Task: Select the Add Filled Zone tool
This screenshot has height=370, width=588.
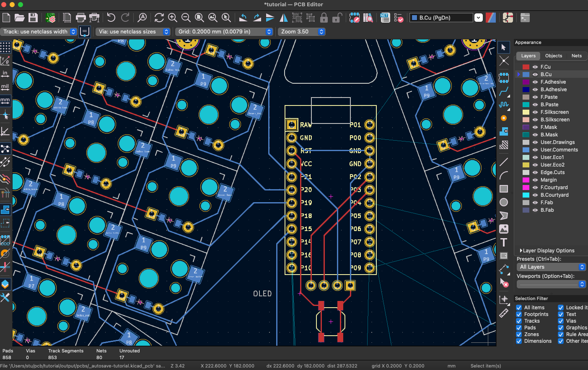Action: pyautogui.click(x=504, y=131)
